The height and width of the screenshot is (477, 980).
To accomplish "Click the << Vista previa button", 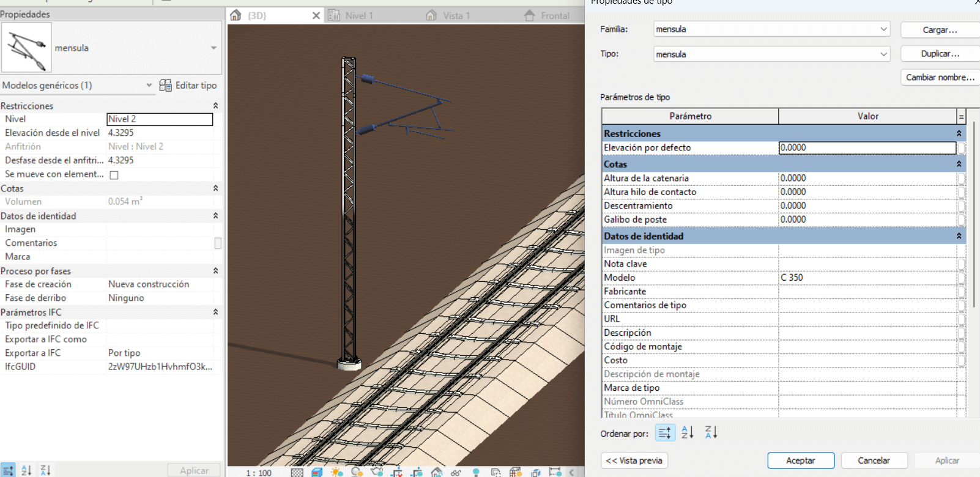I will point(634,460).
